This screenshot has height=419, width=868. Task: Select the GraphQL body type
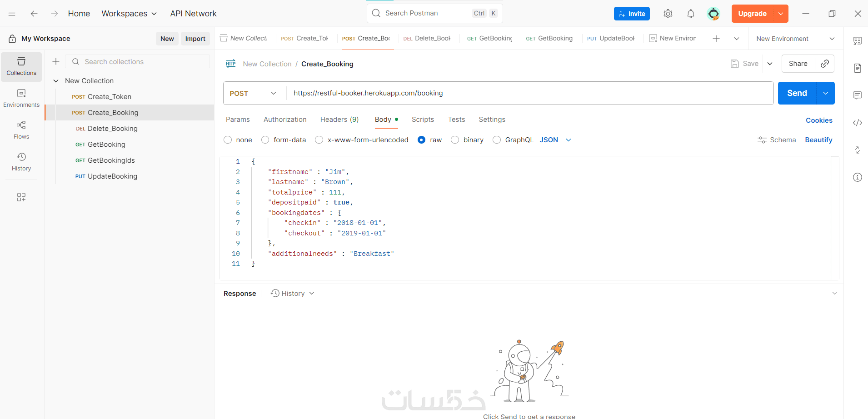point(497,140)
